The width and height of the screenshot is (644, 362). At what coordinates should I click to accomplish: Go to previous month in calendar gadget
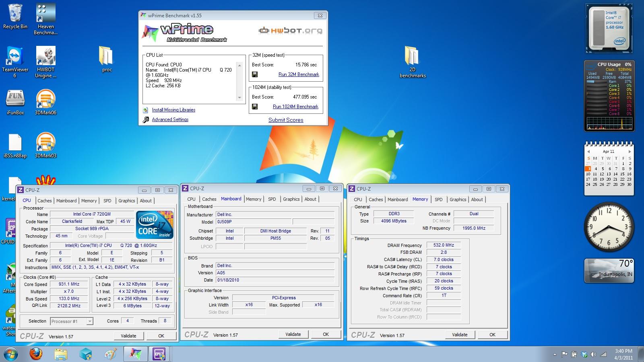click(588, 152)
